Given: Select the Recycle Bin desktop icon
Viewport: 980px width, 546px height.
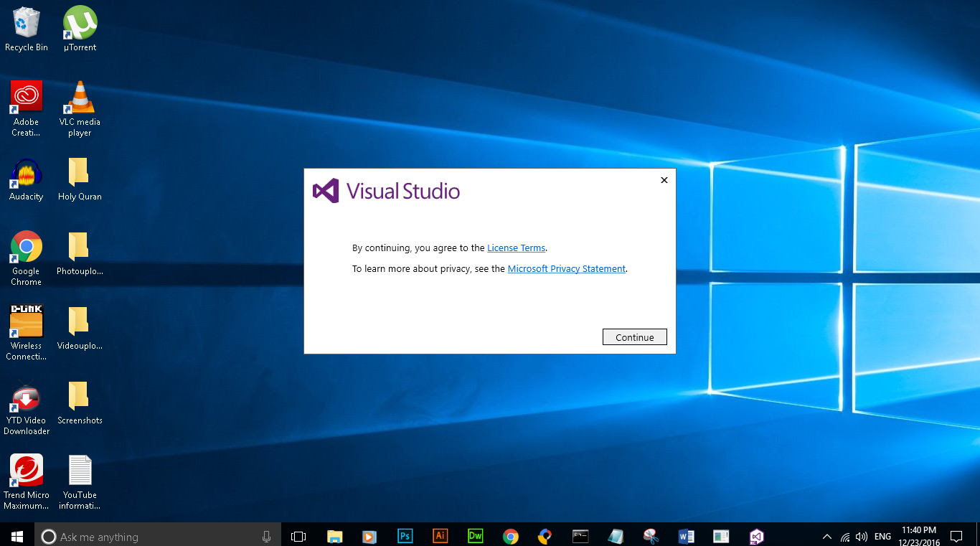Looking at the screenshot, I should [x=27, y=29].
